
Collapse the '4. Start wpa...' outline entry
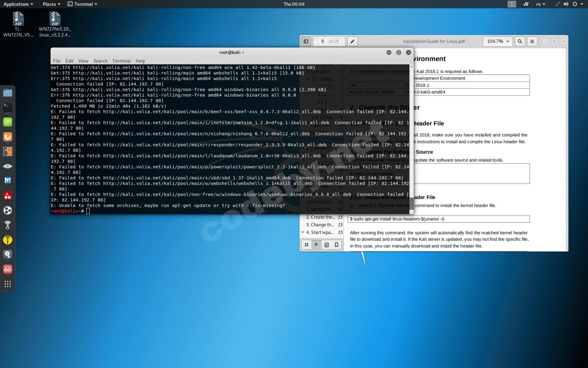point(303,232)
